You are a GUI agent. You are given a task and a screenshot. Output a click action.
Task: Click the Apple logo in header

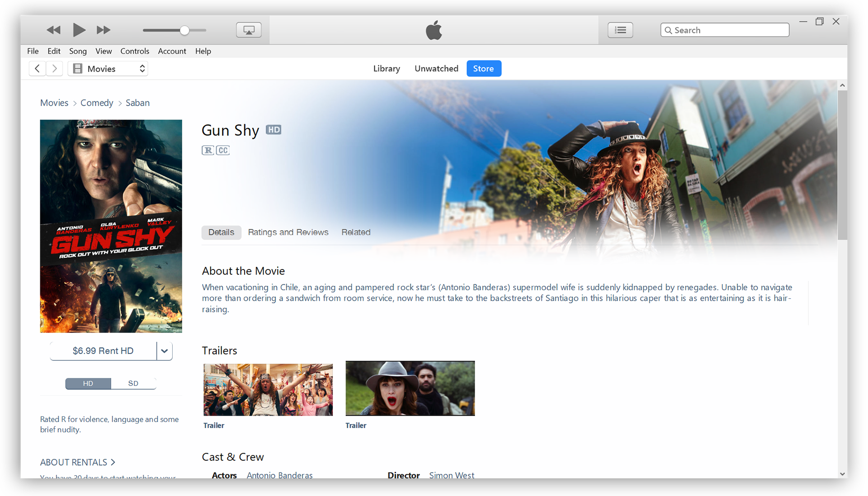coord(434,30)
